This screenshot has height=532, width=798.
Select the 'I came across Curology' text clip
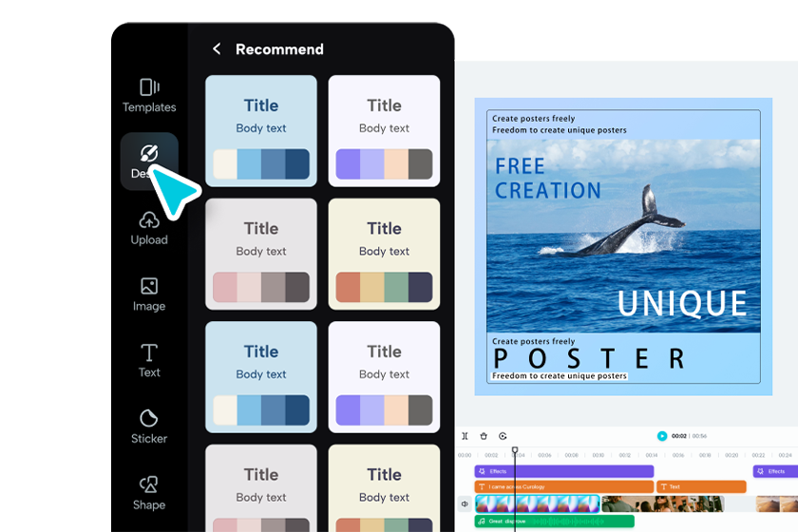pyautogui.click(x=564, y=486)
